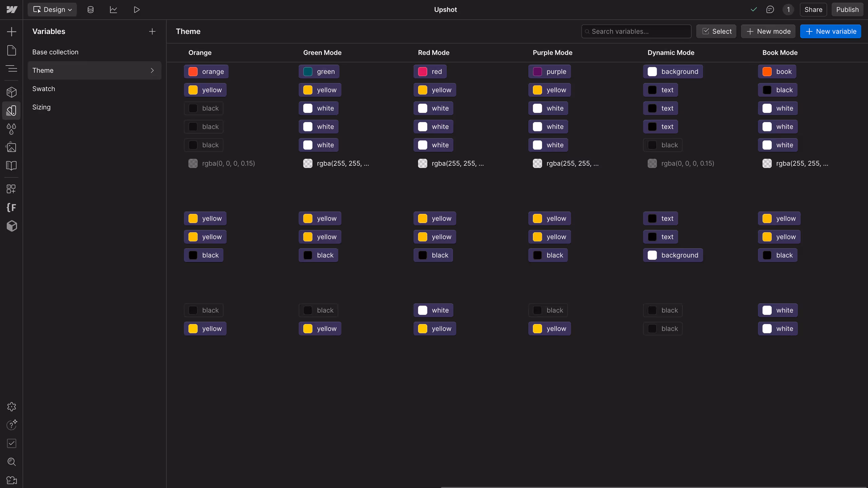This screenshot has width=868, height=488.
Task: Open the Add Elements plus icon
Action: (x=12, y=32)
